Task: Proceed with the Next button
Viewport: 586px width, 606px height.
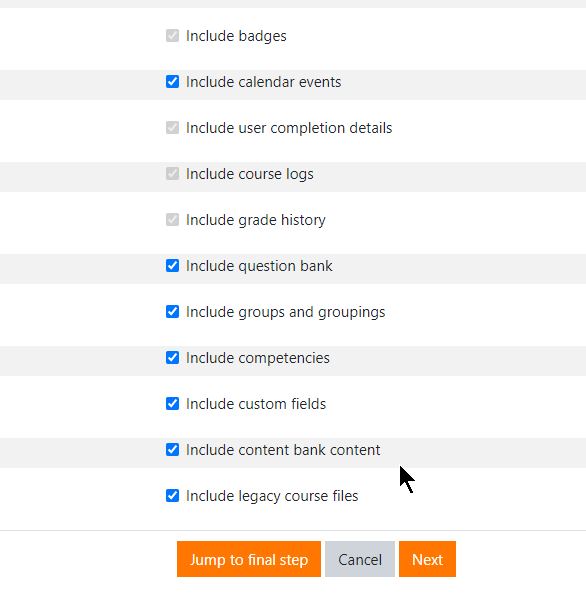Action: 428,559
